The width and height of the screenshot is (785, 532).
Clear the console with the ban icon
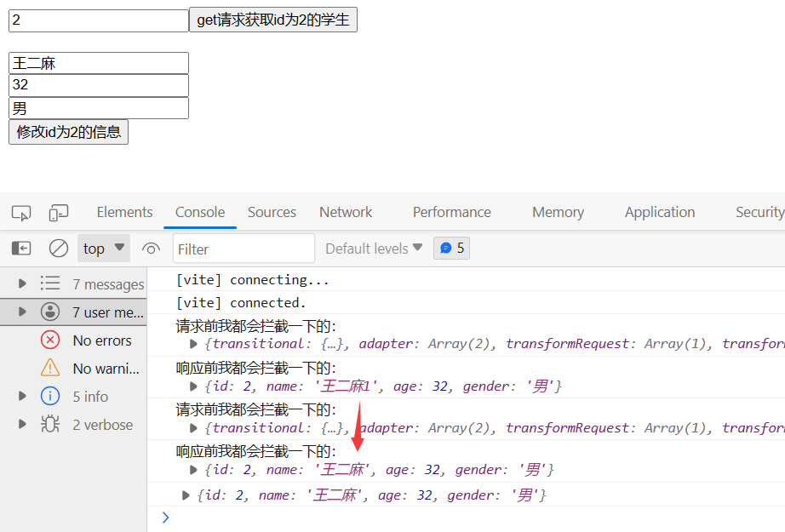click(x=59, y=249)
